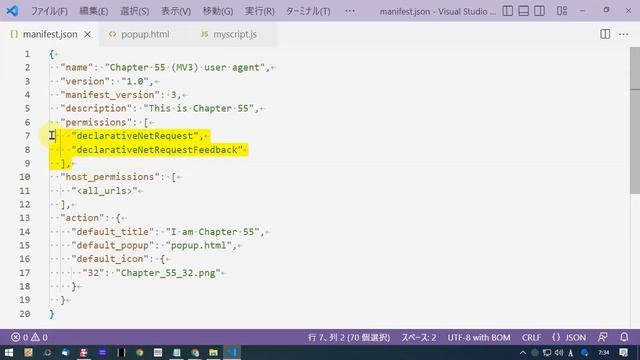Open the notifications bell icon
This screenshot has width=640, height=360.
click(624, 337)
